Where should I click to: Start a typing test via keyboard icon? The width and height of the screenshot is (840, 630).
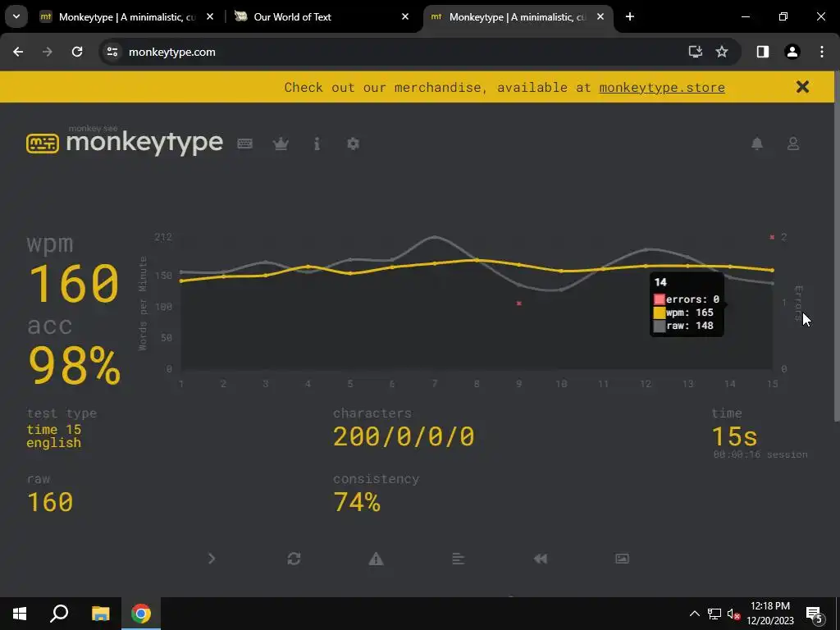point(244,144)
